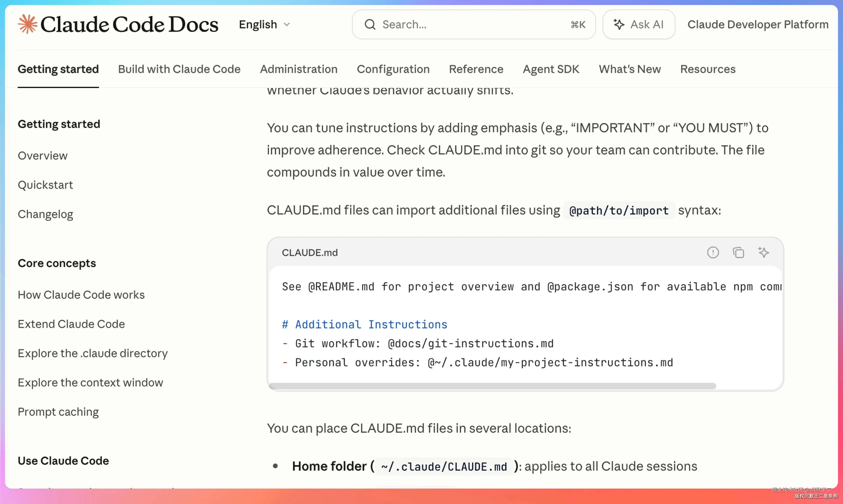Copy the CLAUDE.md code block
The width and height of the screenshot is (843, 504).
[x=738, y=252]
